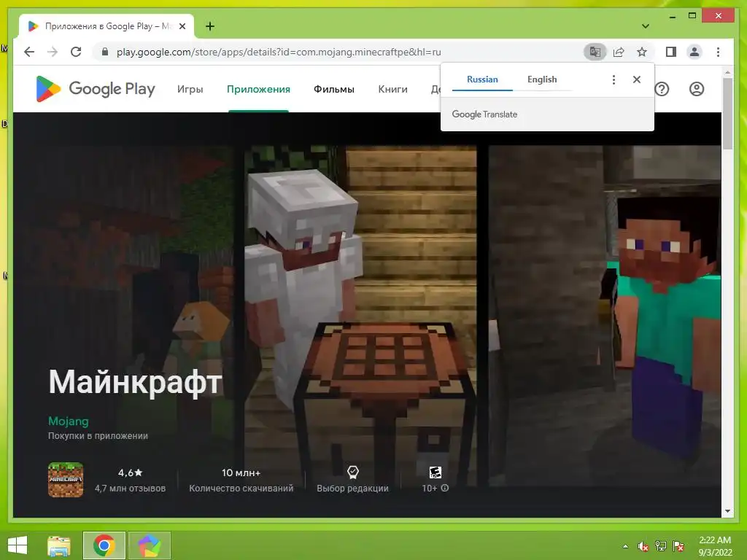Show hidden tray icons arrow

(x=625, y=546)
